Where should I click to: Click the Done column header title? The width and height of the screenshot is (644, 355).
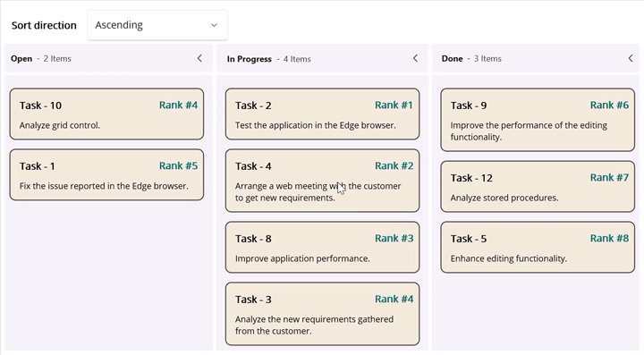pyautogui.click(x=453, y=59)
